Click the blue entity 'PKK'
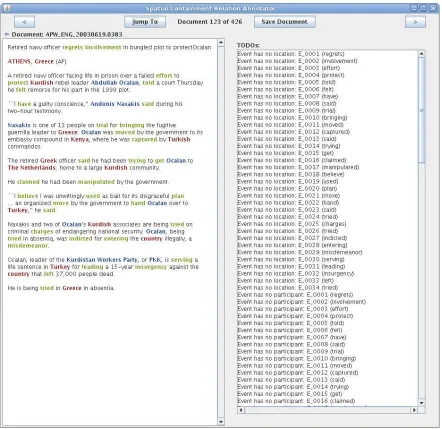Screen dimensions: 442x429 [155, 260]
